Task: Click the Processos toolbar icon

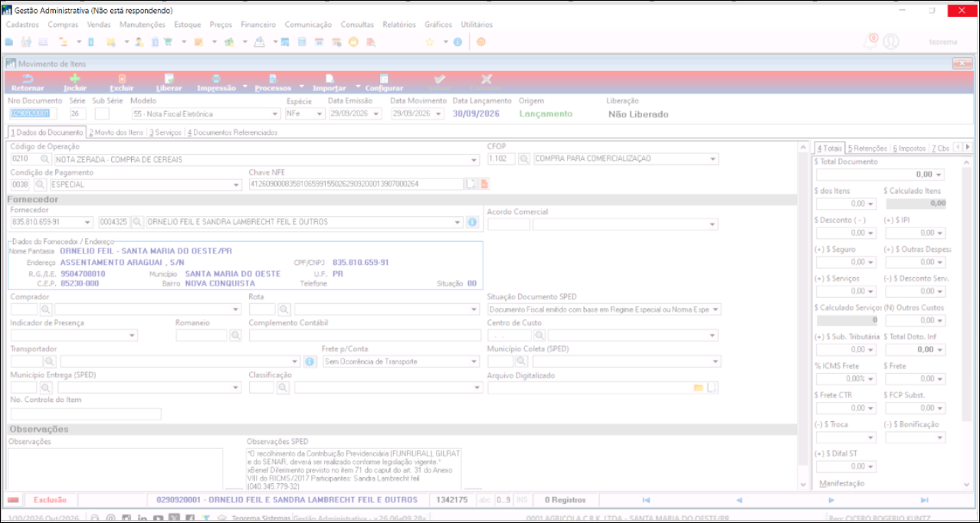Action: click(x=273, y=78)
